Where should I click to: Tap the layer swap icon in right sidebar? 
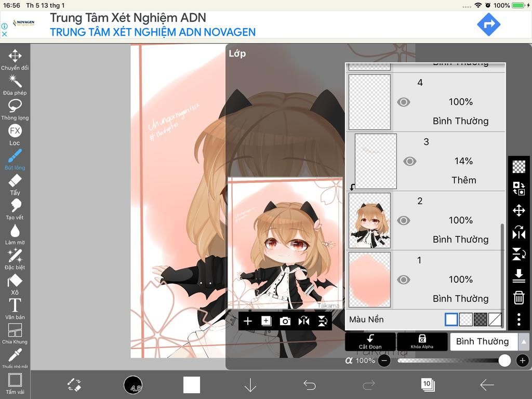click(519, 188)
